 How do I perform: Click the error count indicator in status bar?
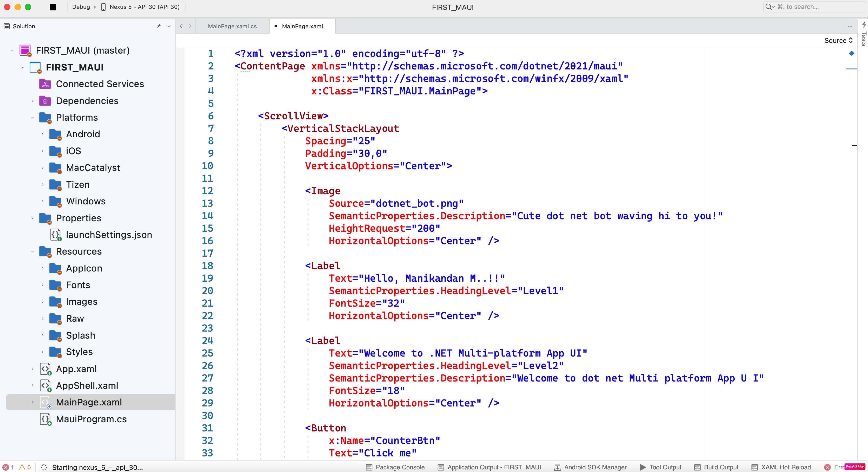pyautogui.click(x=8, y=467)
